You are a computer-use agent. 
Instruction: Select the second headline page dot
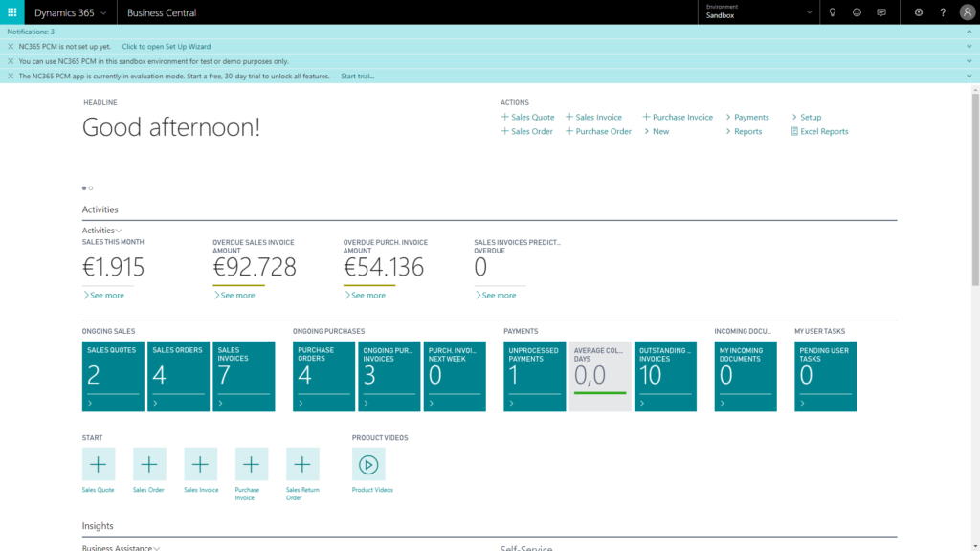91,188
